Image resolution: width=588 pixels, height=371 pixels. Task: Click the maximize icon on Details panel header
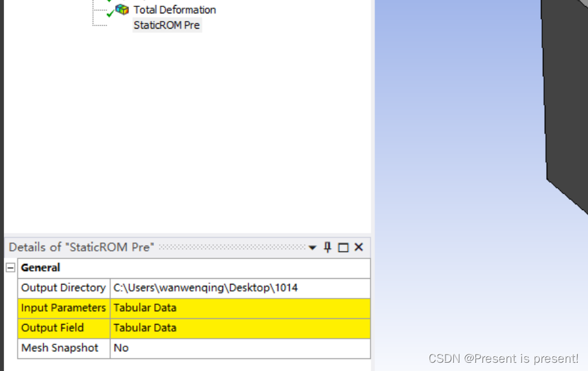point(342,248)
